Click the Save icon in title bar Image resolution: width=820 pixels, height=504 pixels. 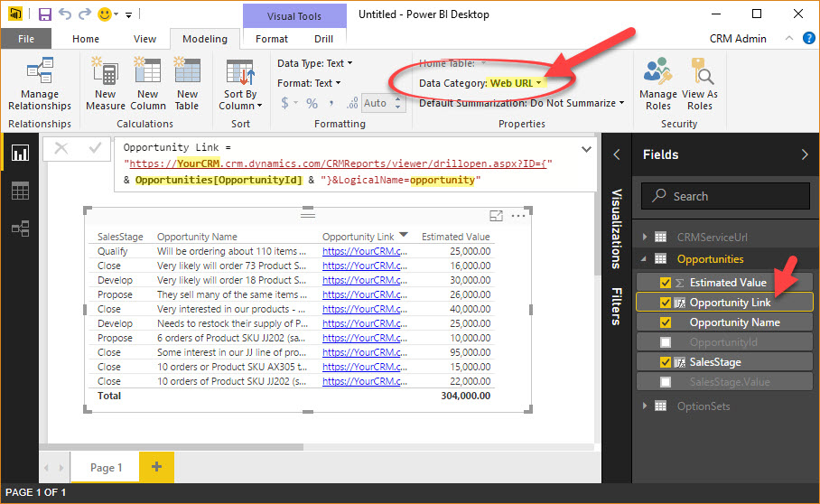tap(45, 14)
